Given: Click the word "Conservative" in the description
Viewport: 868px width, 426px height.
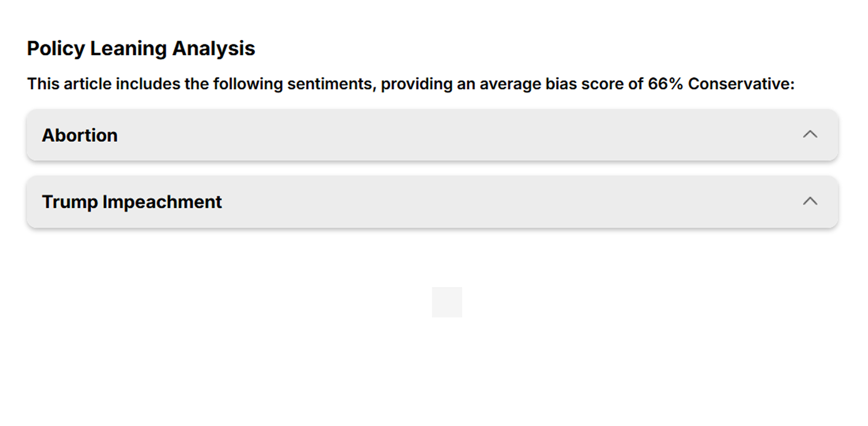Looking at the screenshot, I should (x=740, y=84).
